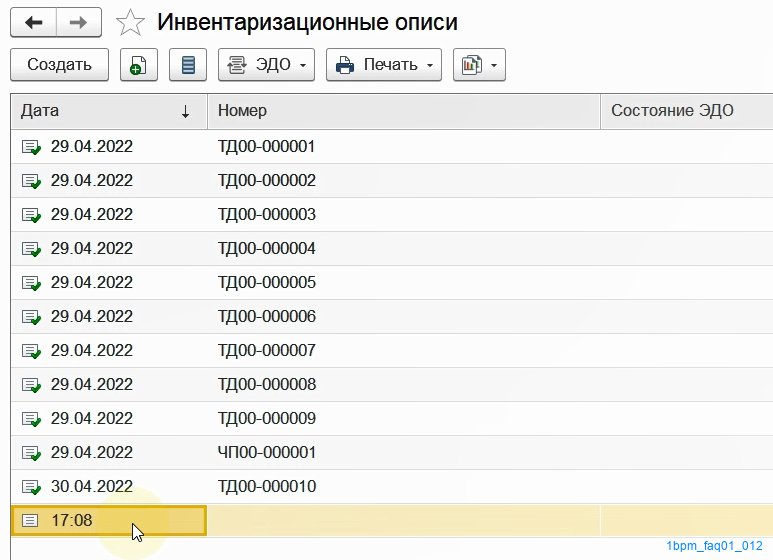Sort by the Дата column header

click(x=109, y=111)
